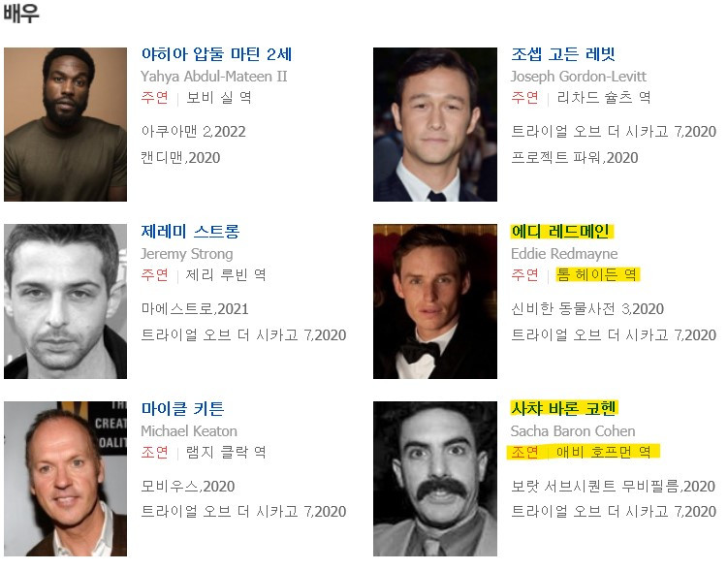Open the 야히아 압둘 마틴 2세 name link
The image size is (728, 570).
[x=216, y=54]
